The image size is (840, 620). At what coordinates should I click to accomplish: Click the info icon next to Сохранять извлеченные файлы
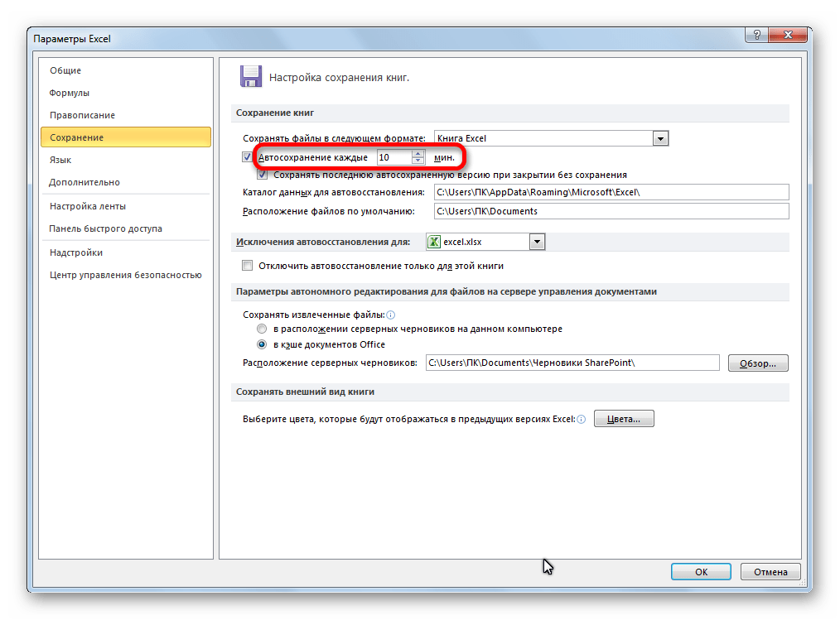click(390, 315)
